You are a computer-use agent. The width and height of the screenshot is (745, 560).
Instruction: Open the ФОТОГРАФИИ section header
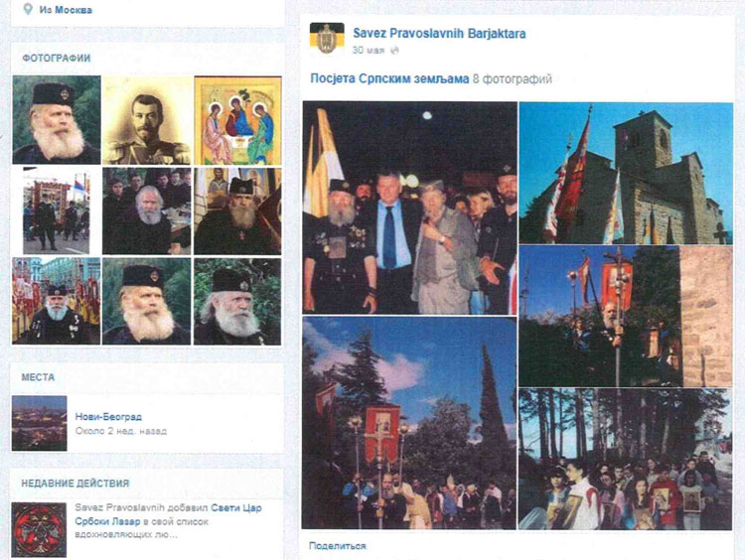[56, 58]
